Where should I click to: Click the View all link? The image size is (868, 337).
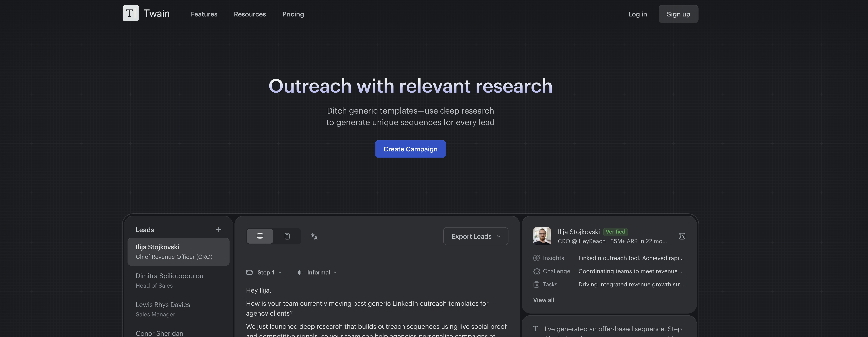pos(543,300)
